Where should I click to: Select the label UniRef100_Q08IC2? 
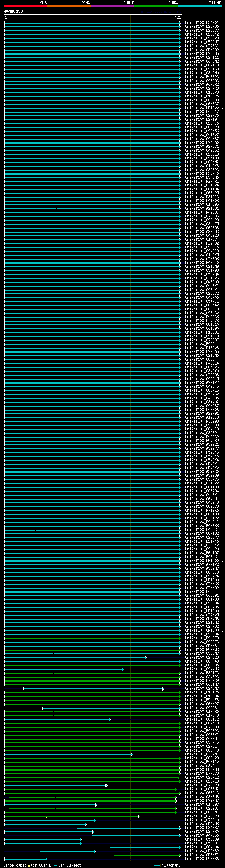[x=202, y=719]
